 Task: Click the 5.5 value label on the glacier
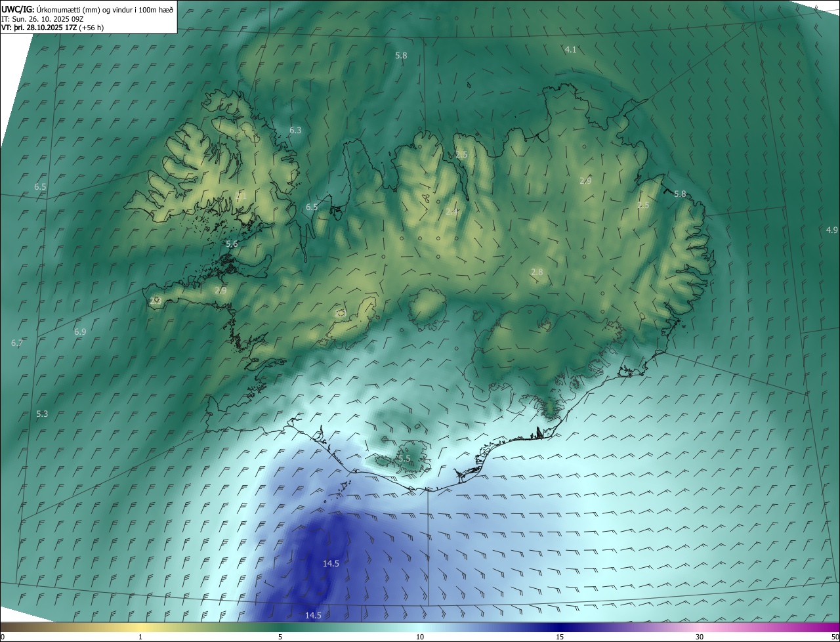(404, 459)
